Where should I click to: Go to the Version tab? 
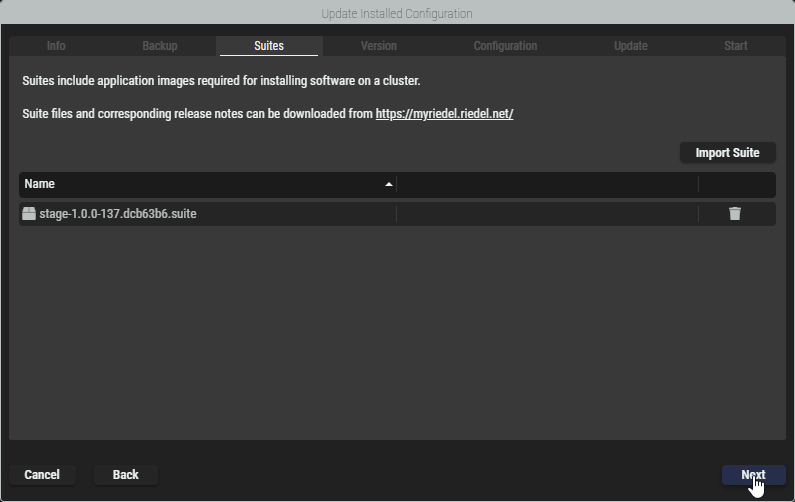[379, 46]
